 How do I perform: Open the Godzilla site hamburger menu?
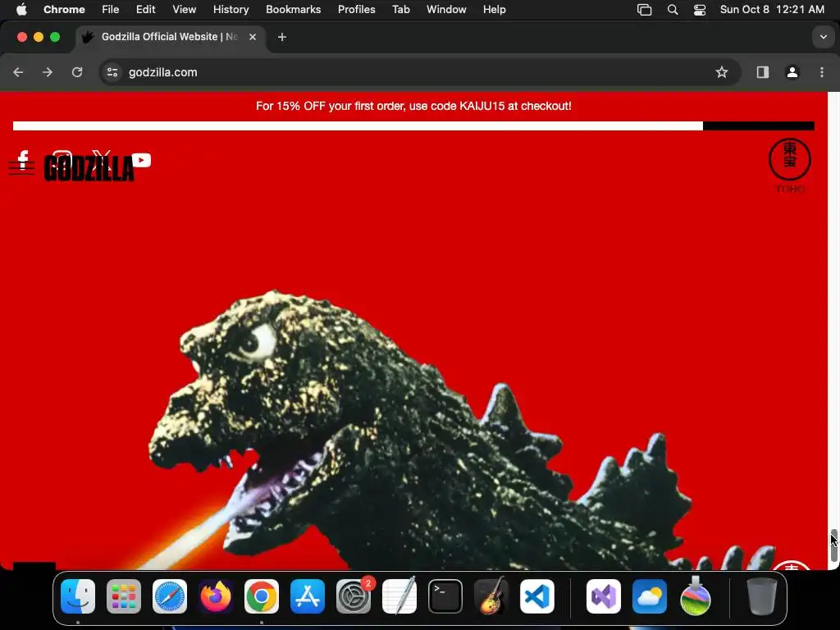click(x=21, y=167)
